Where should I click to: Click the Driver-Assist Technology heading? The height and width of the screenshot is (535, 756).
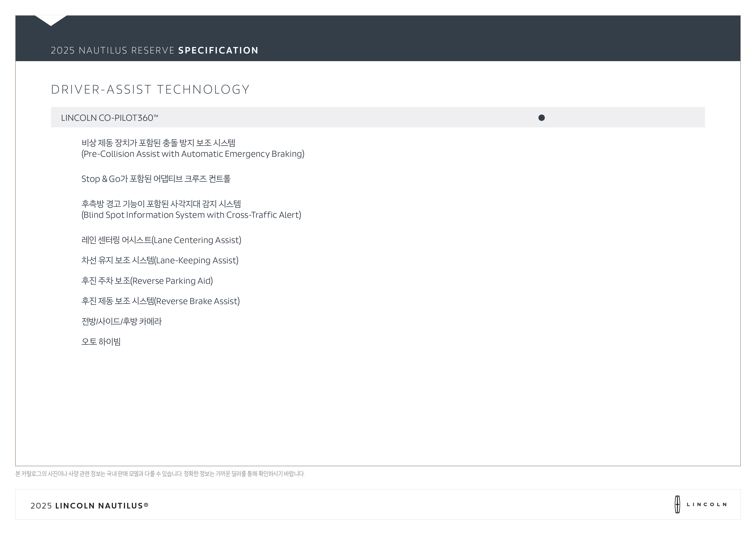150,90
